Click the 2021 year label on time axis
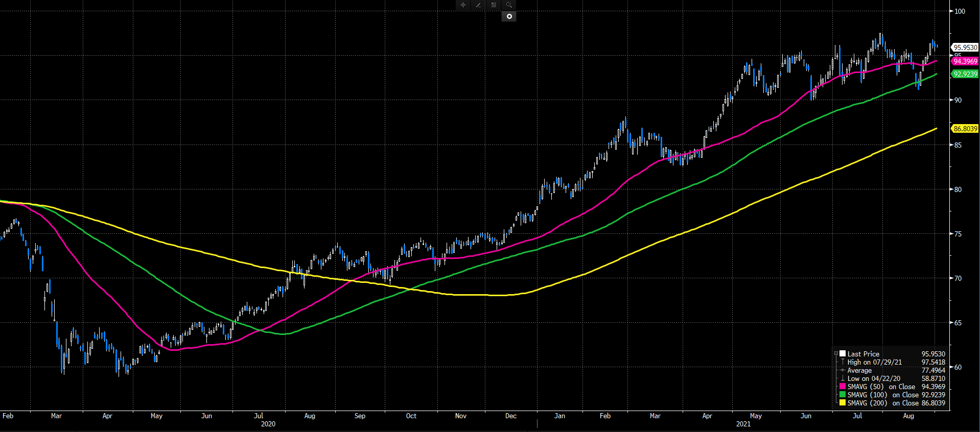The image size is (980, 432). click(743, 424)
